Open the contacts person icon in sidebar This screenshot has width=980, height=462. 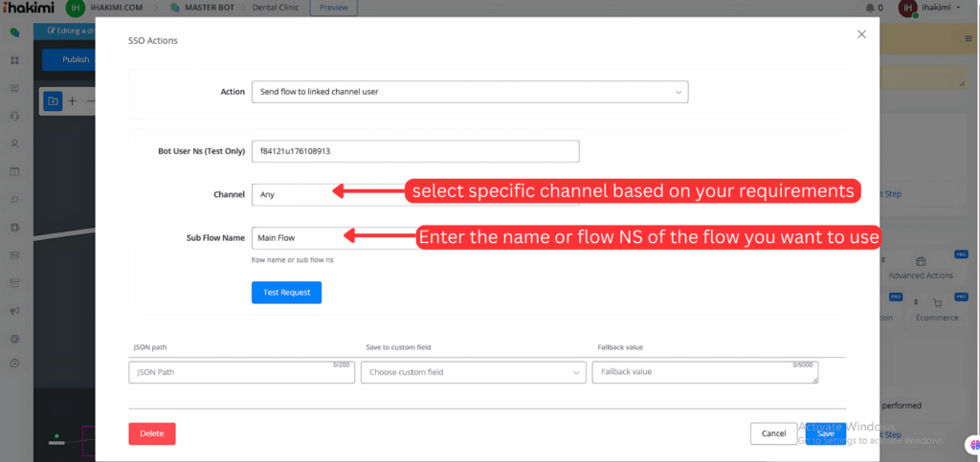pos(14,143)
